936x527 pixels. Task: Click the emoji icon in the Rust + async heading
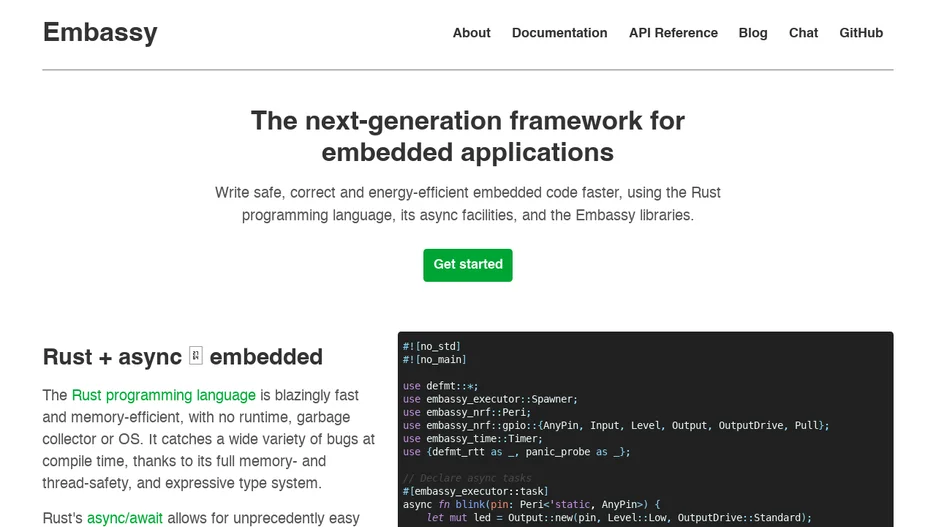pos(196,355)
